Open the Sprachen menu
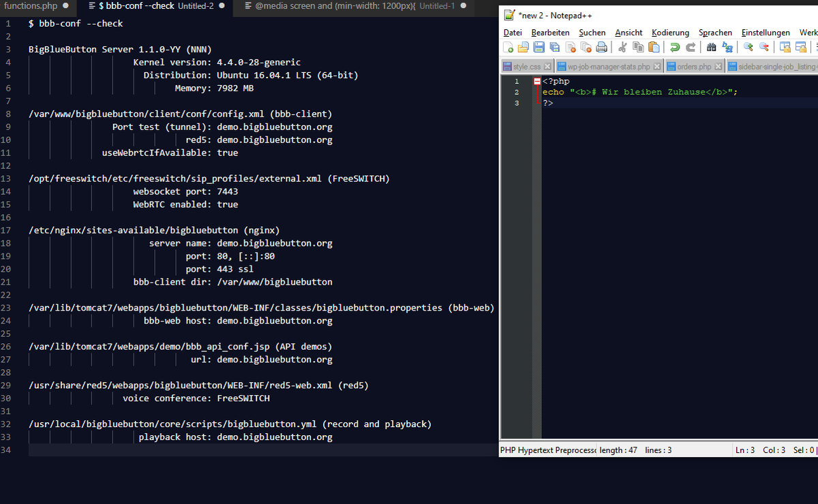Screen dimensions: 818x504 715,33
